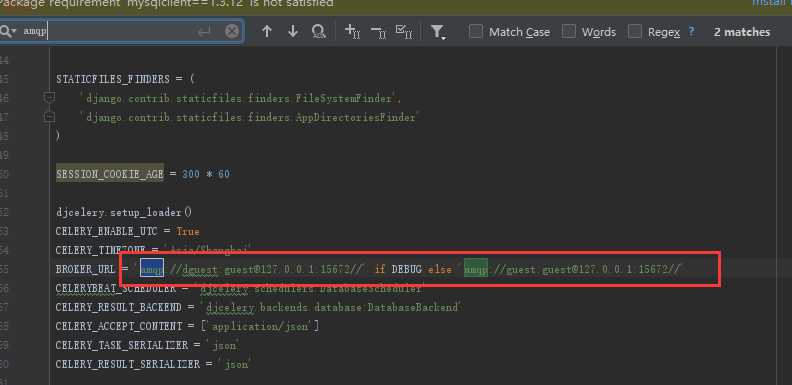Viewport: 792px width, 385px height.
Task: Open regex help question mark
Action: pyautogui.click(x=691, y=31)
